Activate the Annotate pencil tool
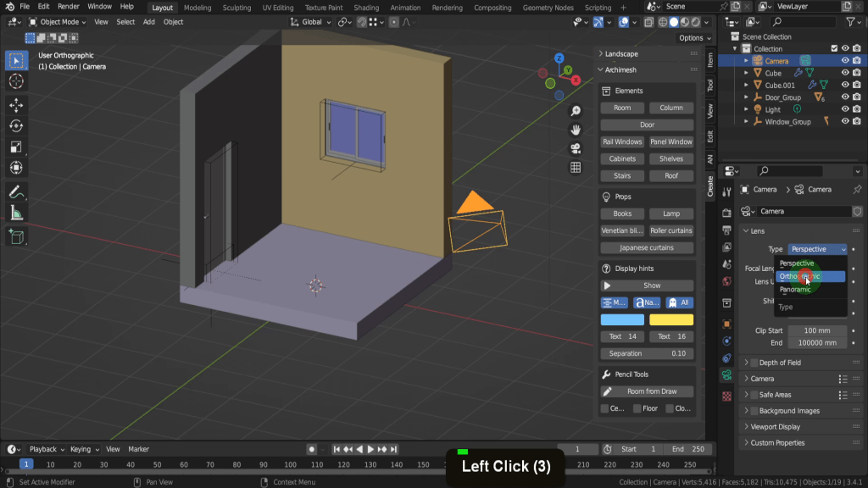This screenshot has width=868, height=488. (16, 191)
